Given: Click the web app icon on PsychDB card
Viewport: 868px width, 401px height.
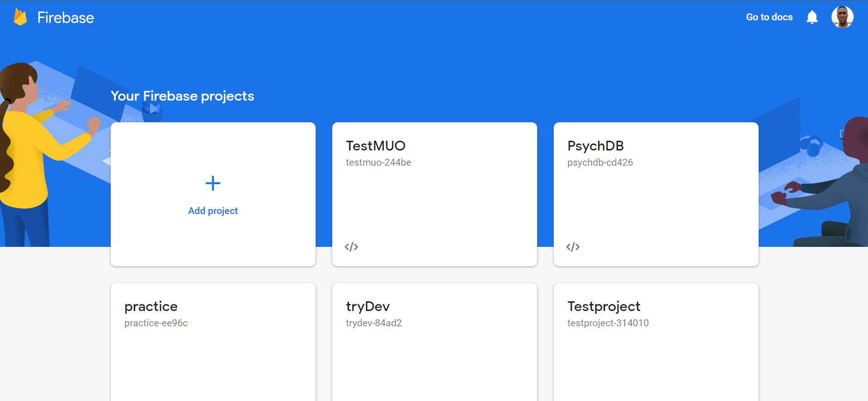Looking at the screenshot, I should tap(573, 247).
